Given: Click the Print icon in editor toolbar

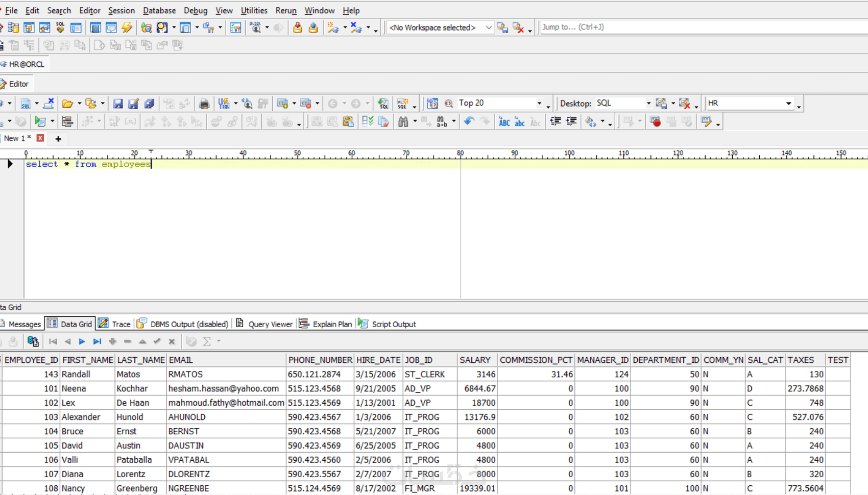Looking at the screenshot, I should [x=204, y=104].
